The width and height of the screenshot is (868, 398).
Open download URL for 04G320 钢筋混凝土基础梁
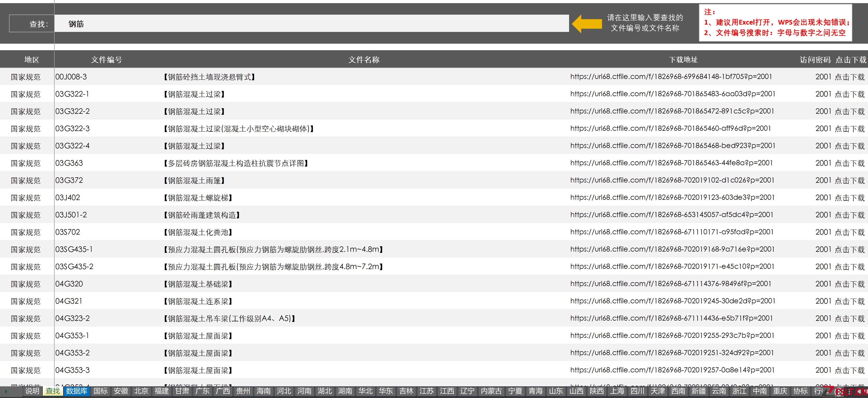(670, 284)
